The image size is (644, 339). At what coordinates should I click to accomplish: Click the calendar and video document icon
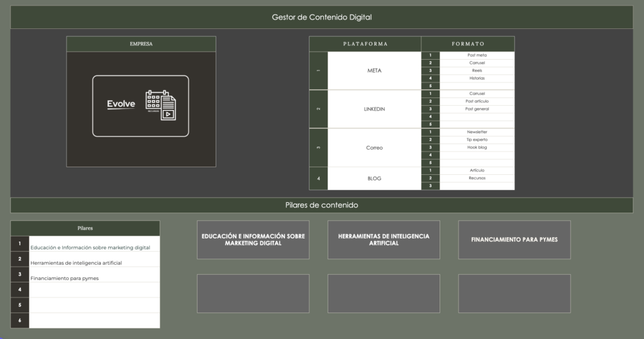pyautogui.click(x=160, y=104)
